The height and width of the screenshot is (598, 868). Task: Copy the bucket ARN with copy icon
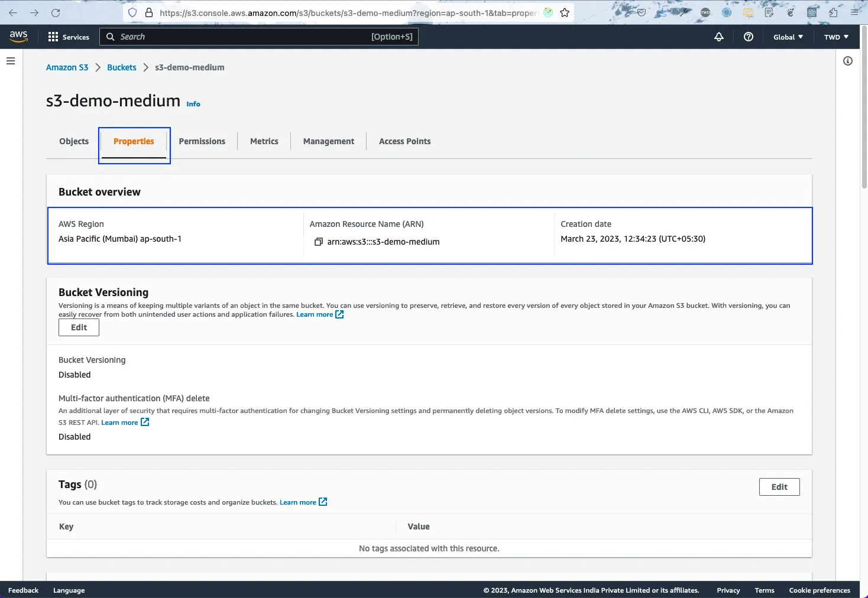[x=319, y=242]
